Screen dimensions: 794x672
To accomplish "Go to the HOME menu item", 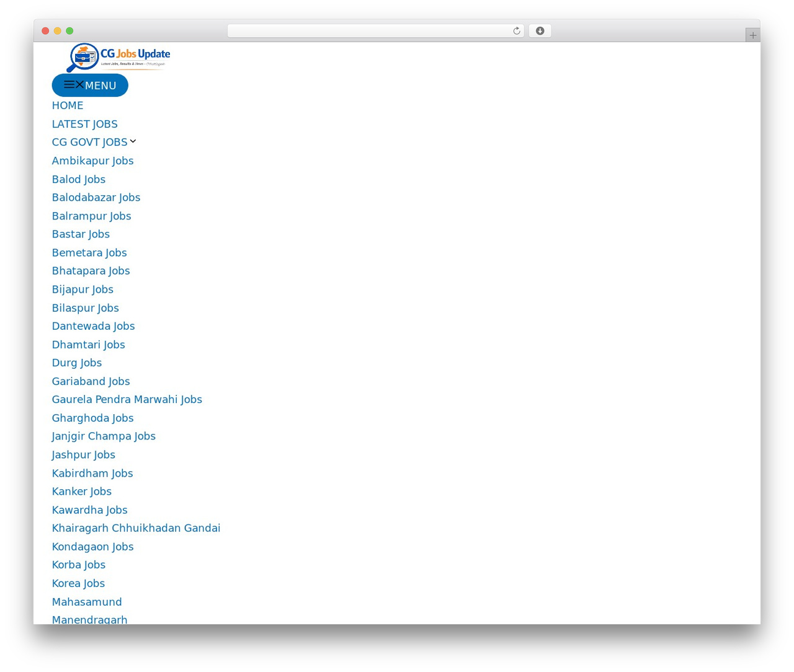I will coord(68,105).
